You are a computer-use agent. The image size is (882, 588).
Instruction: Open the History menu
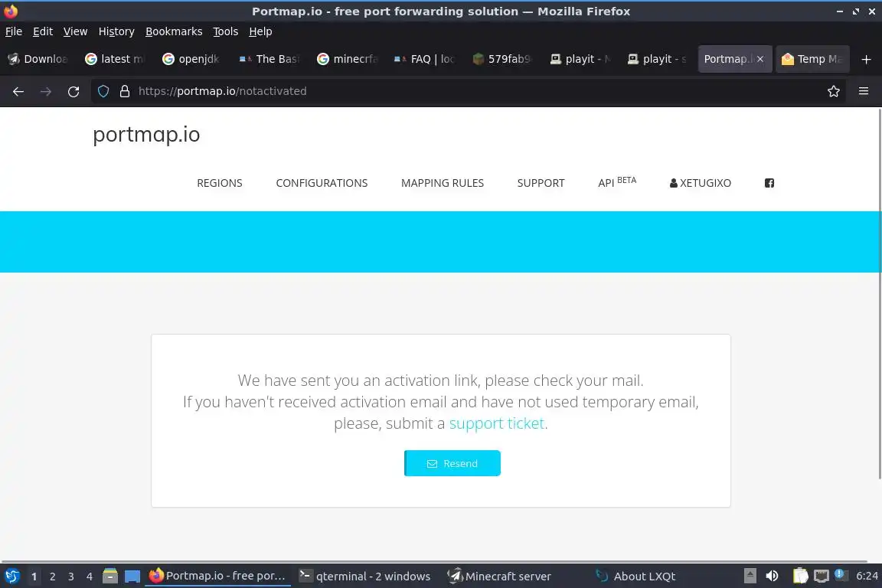click(x=116, y=31)
